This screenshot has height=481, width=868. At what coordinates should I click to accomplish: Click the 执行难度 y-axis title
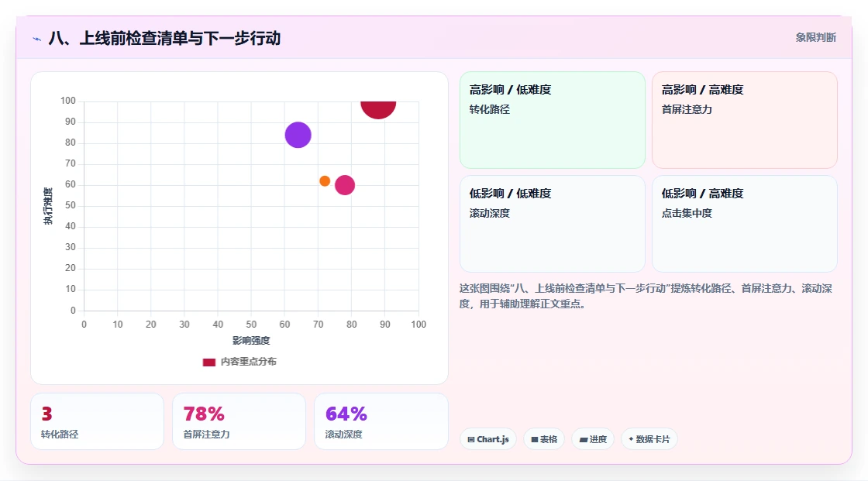[48, 206]
